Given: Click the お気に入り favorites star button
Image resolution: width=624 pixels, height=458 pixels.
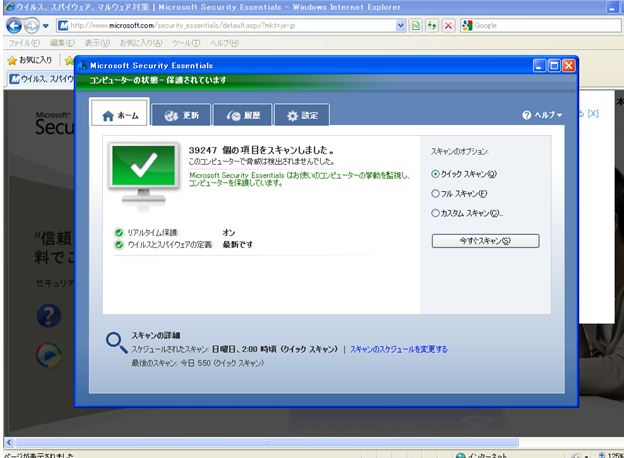Looking at the screenshot, I should [30, 60].
